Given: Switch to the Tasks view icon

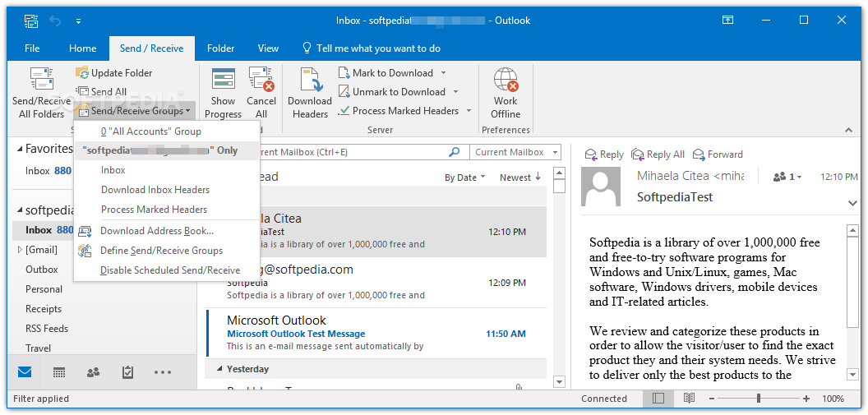Looking at the screenshot, I should 128,372.
